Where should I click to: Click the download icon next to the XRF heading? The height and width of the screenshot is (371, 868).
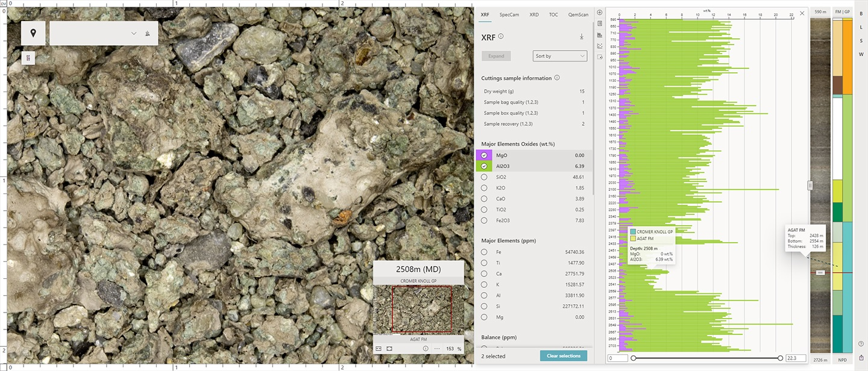581,37
